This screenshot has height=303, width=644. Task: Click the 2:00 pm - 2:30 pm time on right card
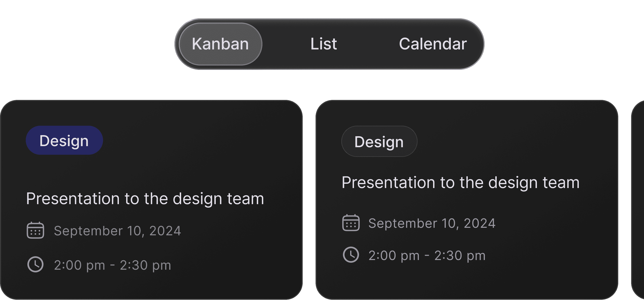pyautogui.click(x=427, y=255)
